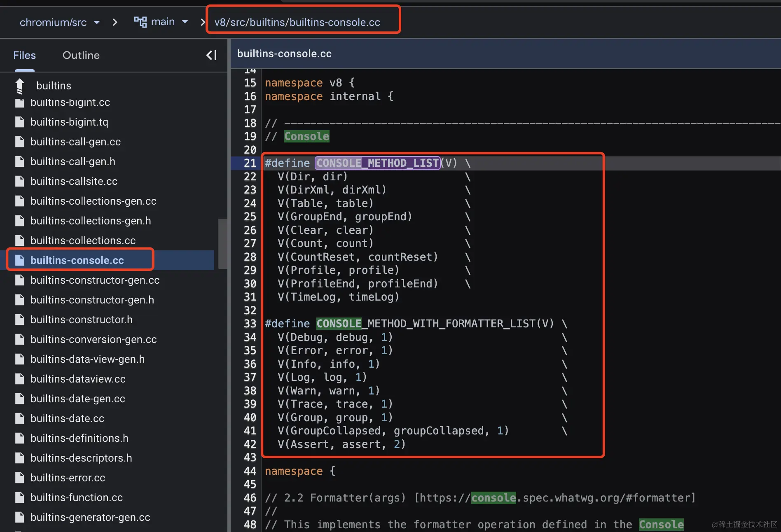Click line number 33 in gutter
The image size is (781, 532).
pyautogui.click(x=250, y=324)
